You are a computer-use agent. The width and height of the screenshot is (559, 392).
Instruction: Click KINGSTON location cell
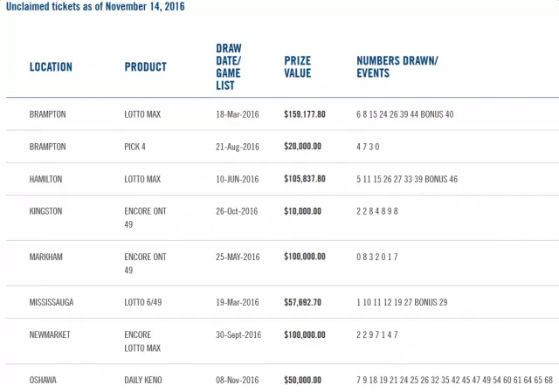pyautogui.click(x=45, y=211)
